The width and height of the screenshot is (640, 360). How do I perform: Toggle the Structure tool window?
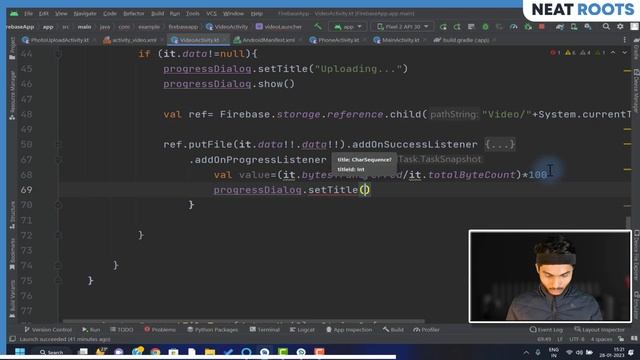[12, 215]
